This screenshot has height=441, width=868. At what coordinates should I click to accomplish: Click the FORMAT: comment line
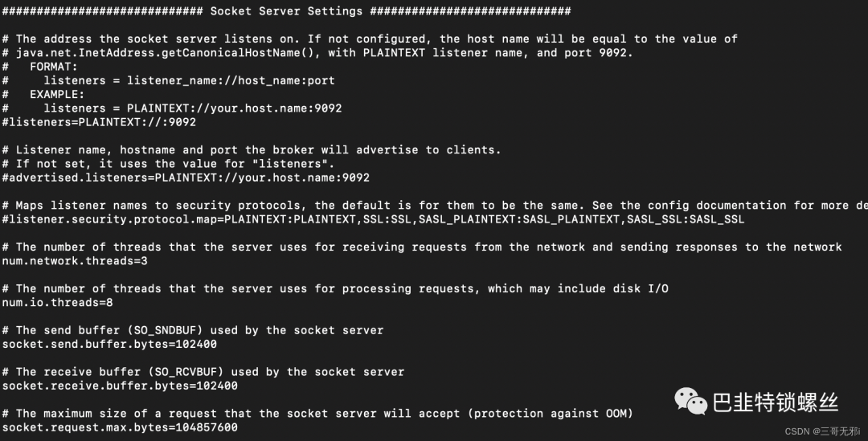coord(53,67)
